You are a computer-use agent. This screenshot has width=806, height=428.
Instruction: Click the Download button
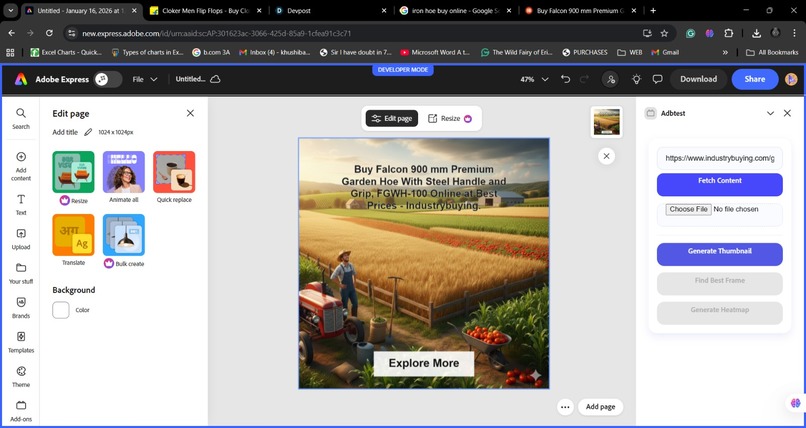point(699,79)
